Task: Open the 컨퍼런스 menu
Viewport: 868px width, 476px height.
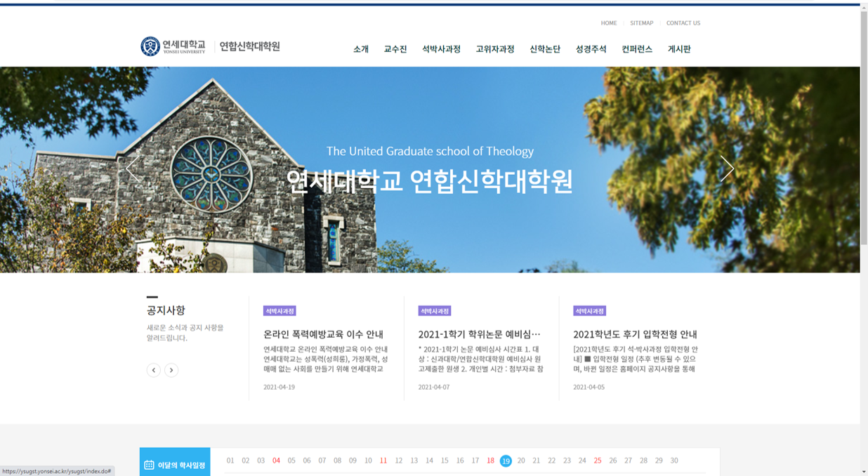Action: (637, 49)
